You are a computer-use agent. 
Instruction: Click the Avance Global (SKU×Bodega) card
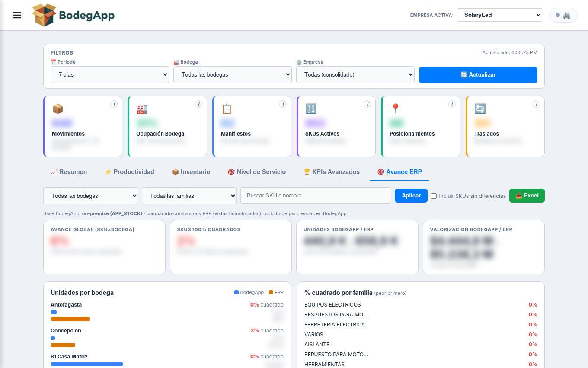tap(104, 247)
